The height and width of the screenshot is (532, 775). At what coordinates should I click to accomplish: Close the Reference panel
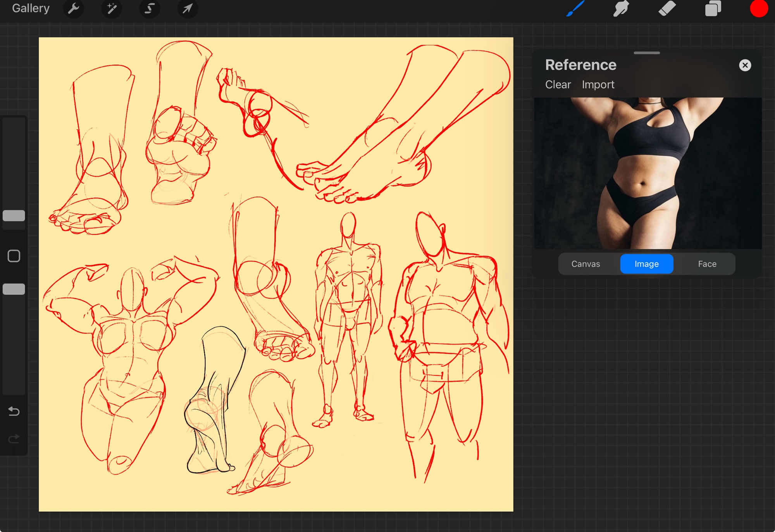pyautogui.click(x=745, y=65)
